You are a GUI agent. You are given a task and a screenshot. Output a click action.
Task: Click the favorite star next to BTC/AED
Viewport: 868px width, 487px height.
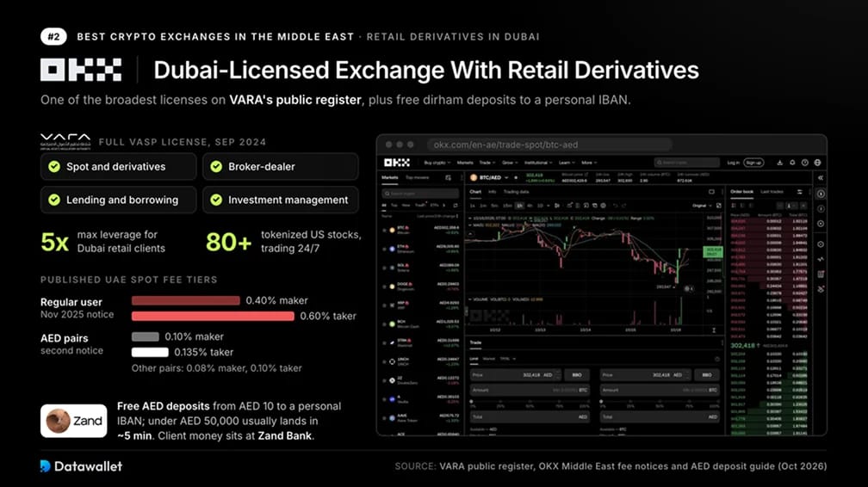point(516,177)
